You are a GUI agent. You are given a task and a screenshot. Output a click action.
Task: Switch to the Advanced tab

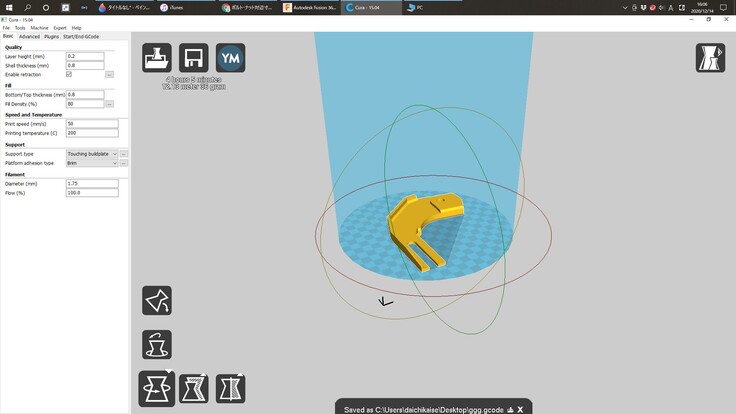pos(29,36)
